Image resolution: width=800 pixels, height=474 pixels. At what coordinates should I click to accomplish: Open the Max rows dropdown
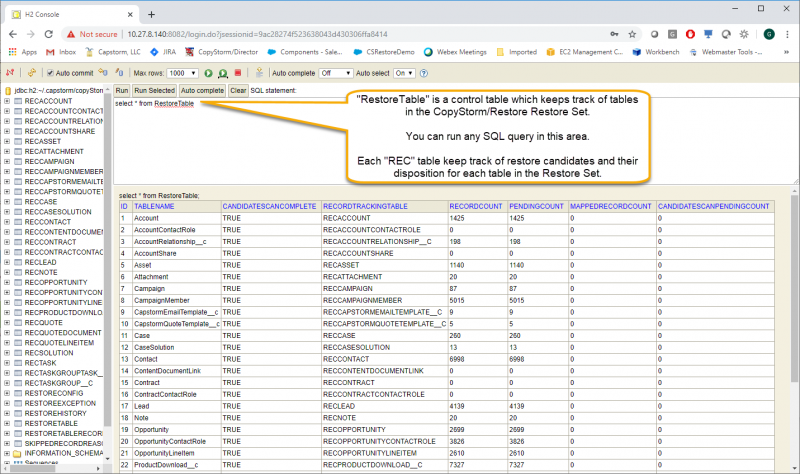(182, 73)
